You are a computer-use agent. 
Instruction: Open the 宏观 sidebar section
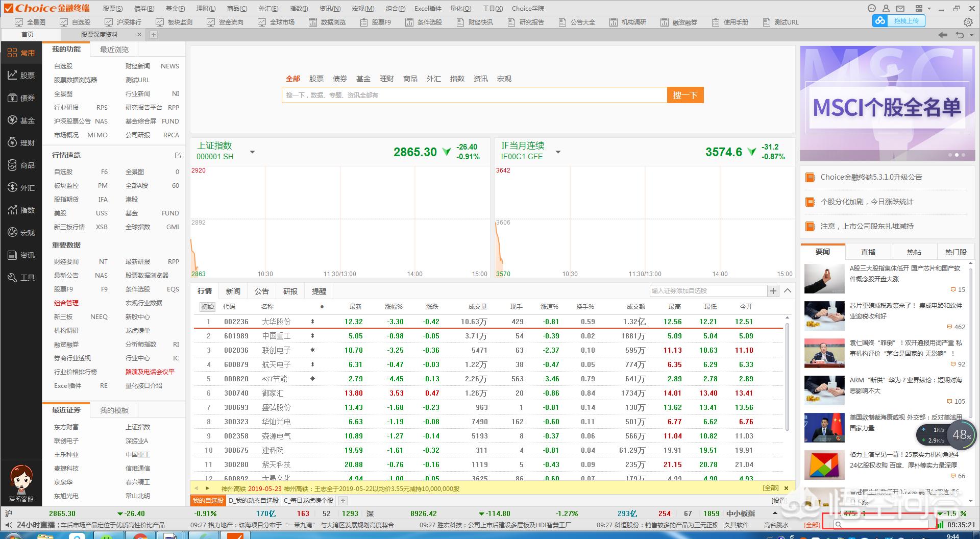click(21, 233)
